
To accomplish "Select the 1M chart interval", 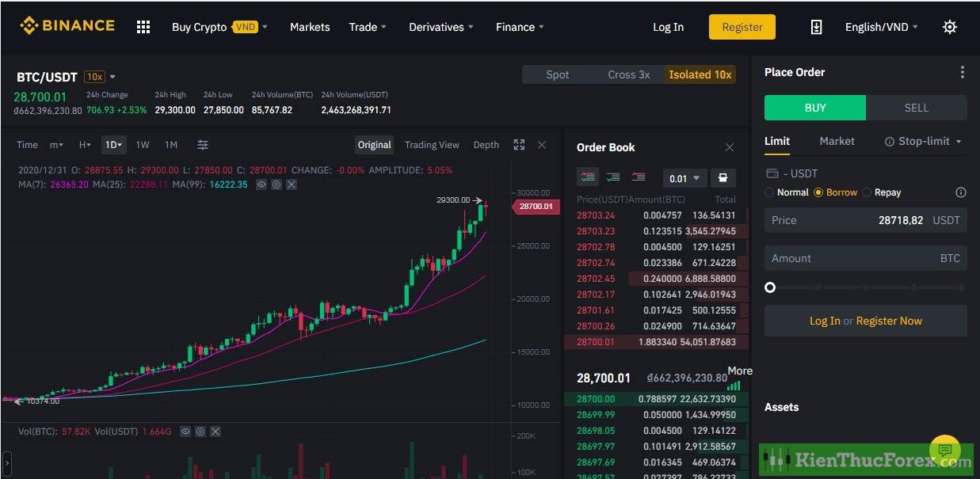I will click(171, 145).
